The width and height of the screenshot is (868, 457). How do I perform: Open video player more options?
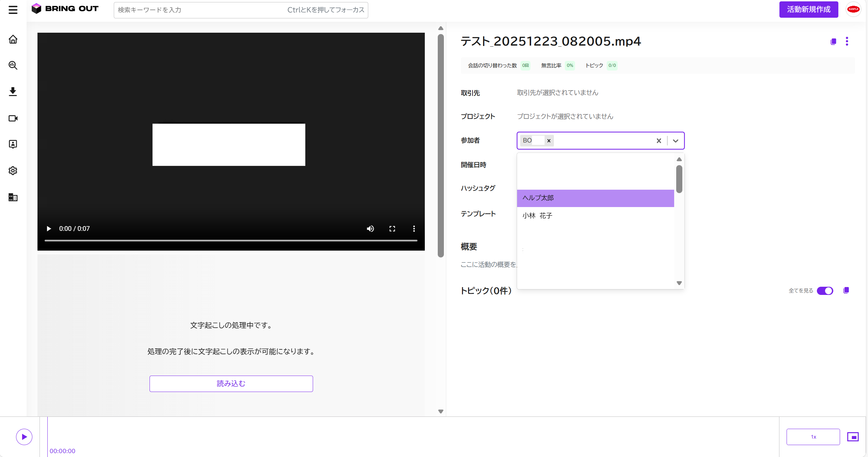(x=414, y=229)
